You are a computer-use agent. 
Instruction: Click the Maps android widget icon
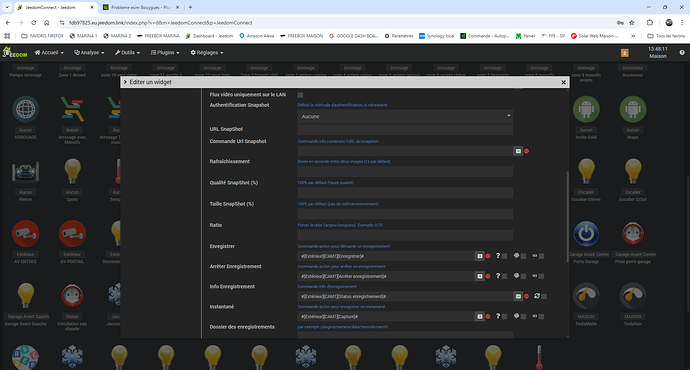(633, 109)
